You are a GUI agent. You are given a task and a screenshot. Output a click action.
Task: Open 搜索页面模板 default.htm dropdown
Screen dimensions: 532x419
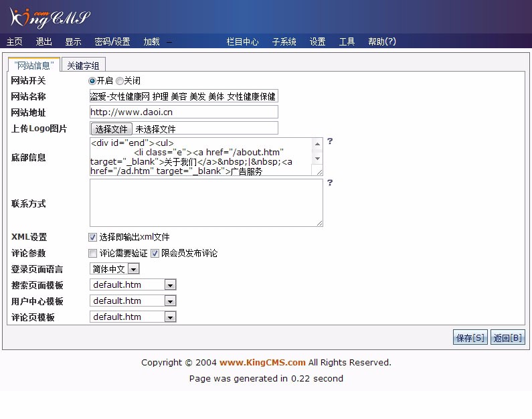132,284
